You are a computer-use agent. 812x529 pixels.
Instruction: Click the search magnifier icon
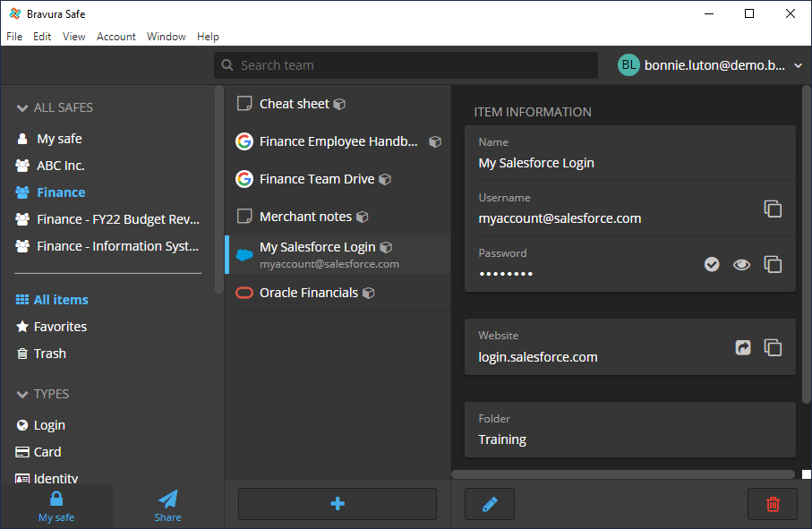228,64
